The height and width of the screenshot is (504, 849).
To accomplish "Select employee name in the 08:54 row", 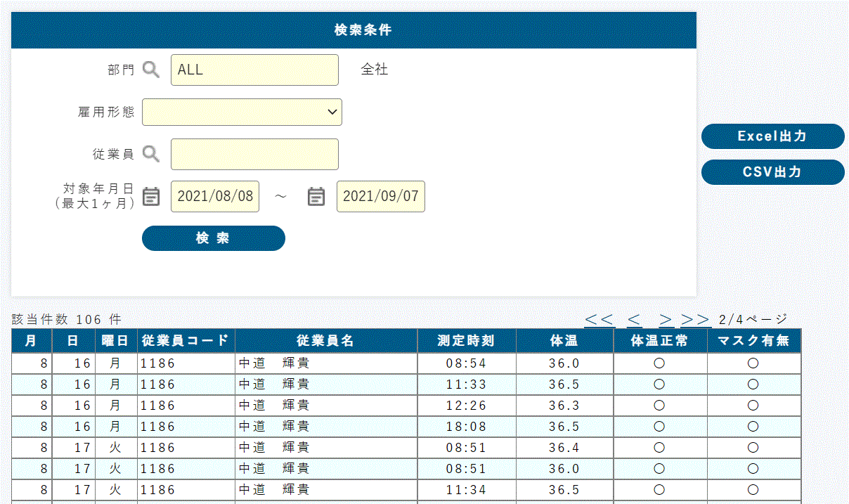I will (326, 363).
